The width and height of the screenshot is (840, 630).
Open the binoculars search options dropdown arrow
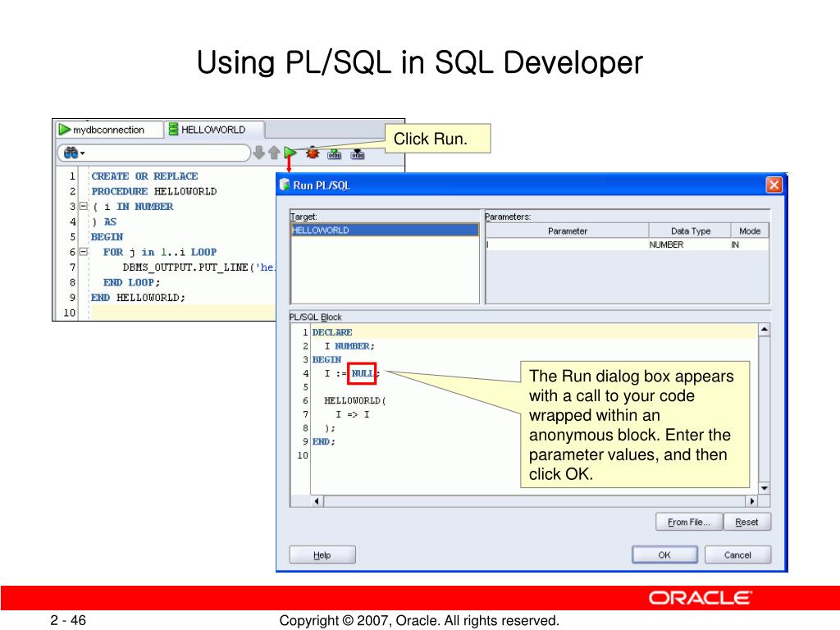click(83, 153)
